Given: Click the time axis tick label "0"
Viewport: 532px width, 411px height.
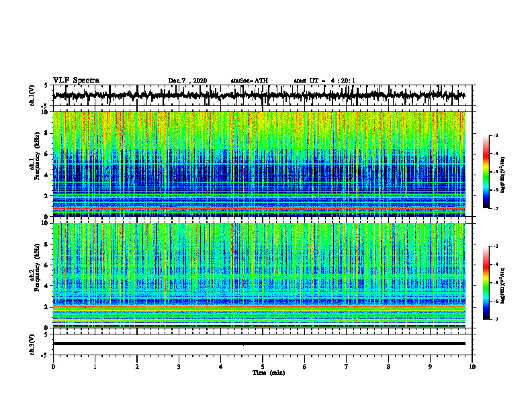Looking at the screenshot, I should coord(53,367).
